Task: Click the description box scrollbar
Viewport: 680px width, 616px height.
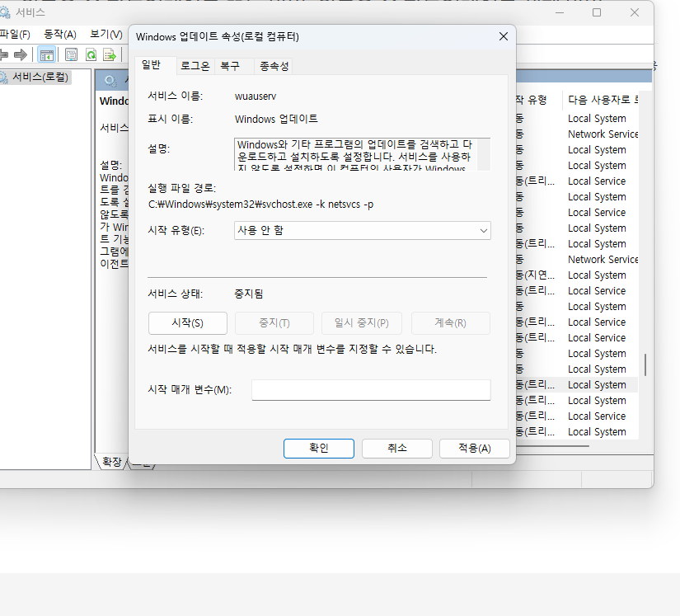Action: click(x=484, y=154)
